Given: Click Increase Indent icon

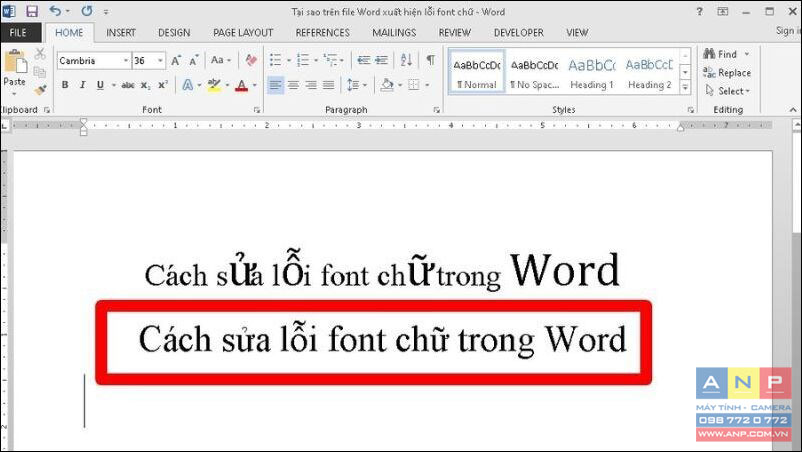Looking at the screenshot, I should coord(382,60).
